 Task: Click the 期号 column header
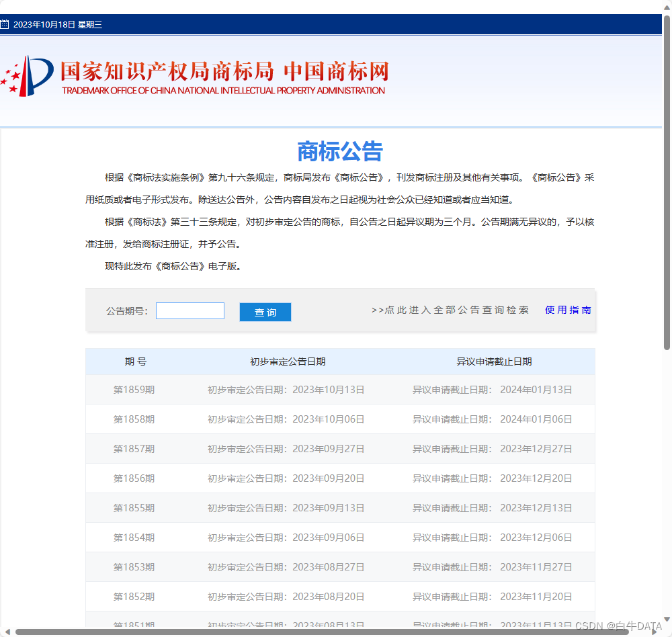pyautogui.click(x=136, y=362)
